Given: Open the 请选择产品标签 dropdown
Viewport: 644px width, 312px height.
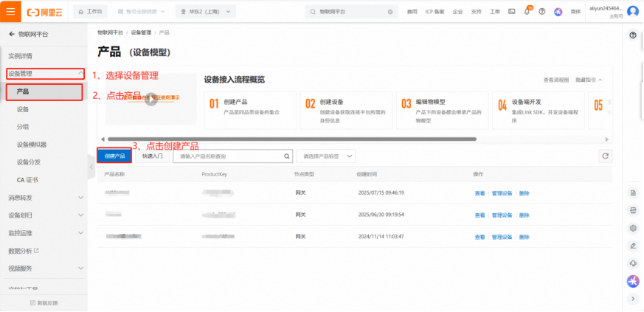Looking at the screenshot, I should pos(326,156).
